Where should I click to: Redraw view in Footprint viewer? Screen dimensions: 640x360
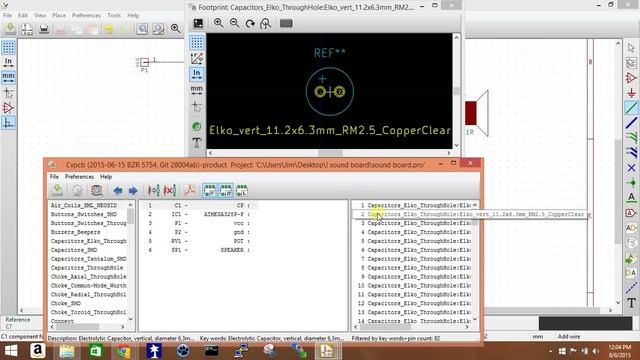point(250,23)
